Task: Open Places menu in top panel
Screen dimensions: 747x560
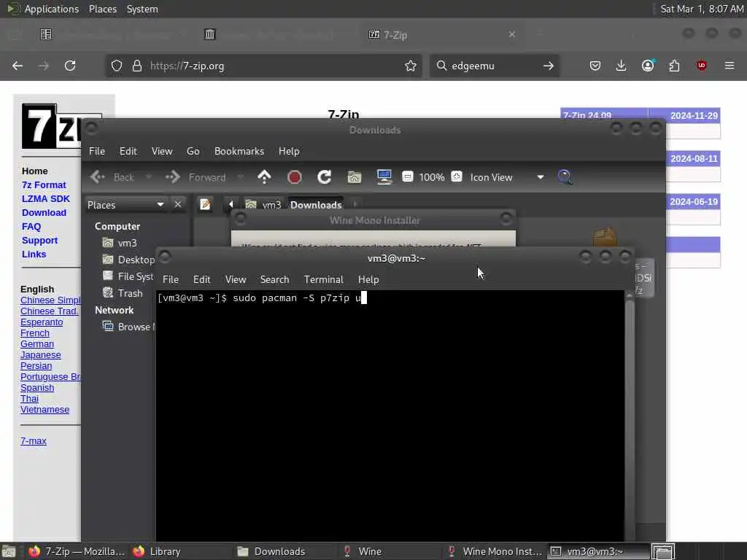Action: (103, 9)
